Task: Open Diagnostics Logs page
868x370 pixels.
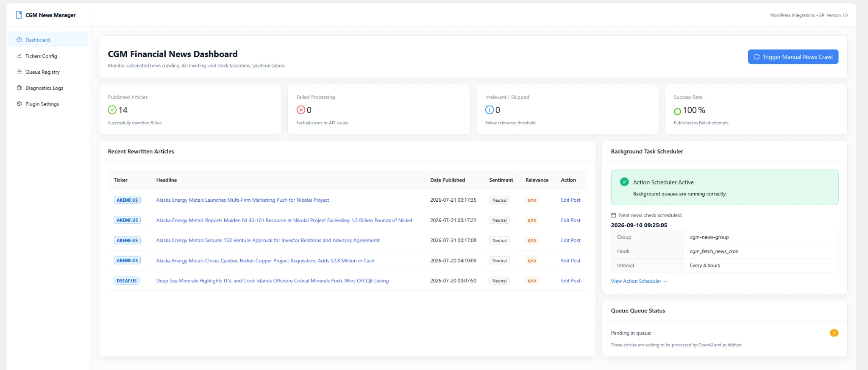Action: pos(48,88)
